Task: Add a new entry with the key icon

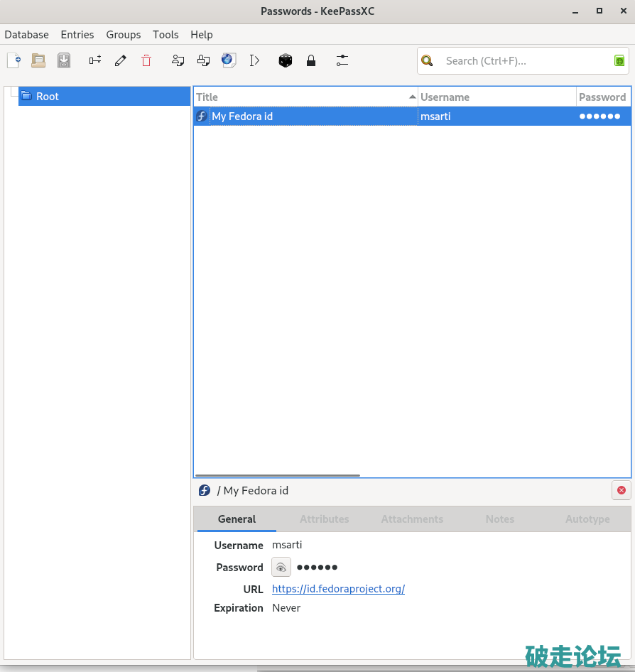Action: 95,61
